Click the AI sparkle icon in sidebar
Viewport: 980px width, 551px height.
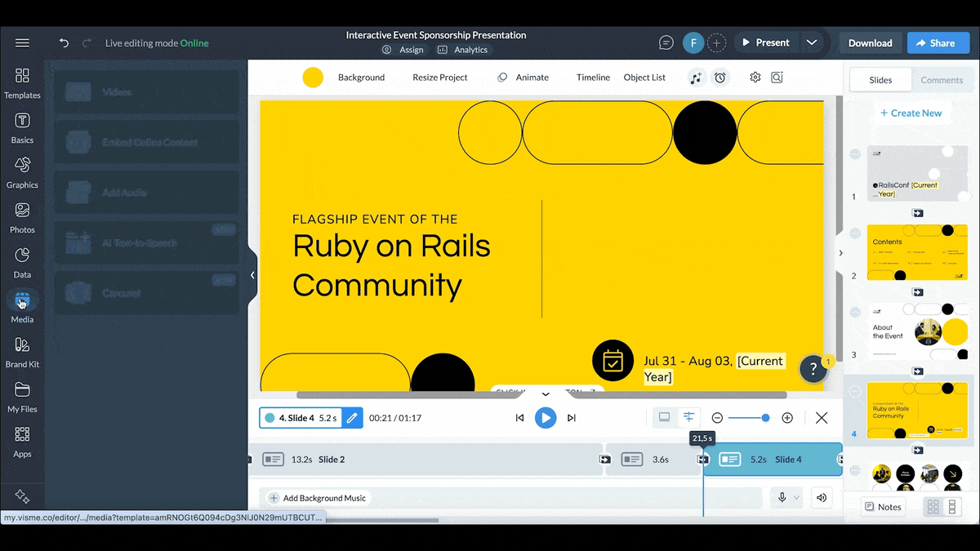point(22,497)
